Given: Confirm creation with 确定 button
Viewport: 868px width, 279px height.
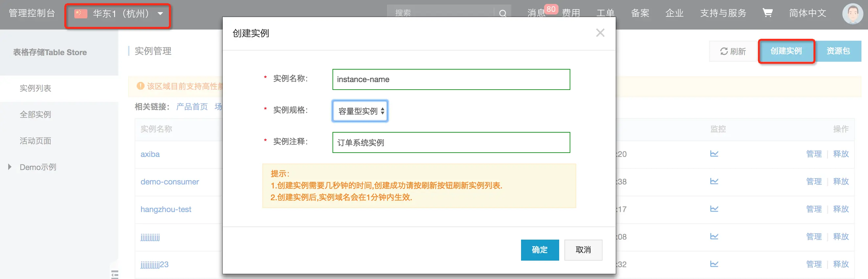Looking at the screenshot, I should [x=539, y=250].
